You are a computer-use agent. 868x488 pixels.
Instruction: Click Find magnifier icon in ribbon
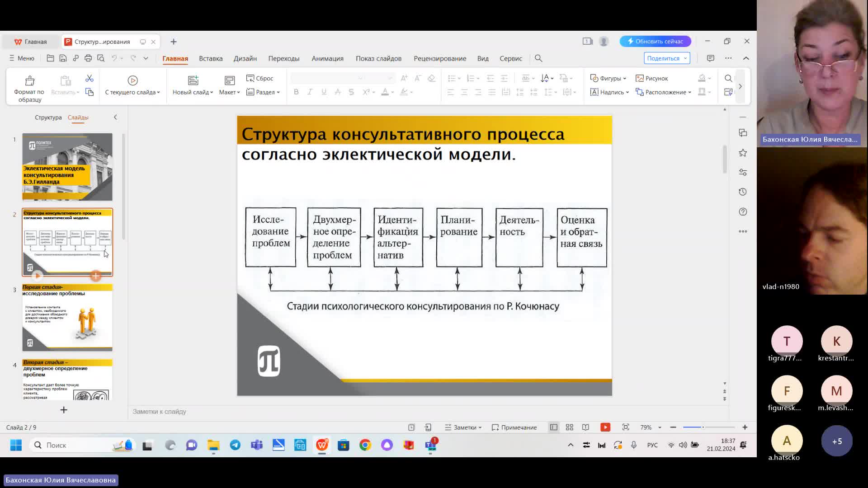tap(728, 78)
